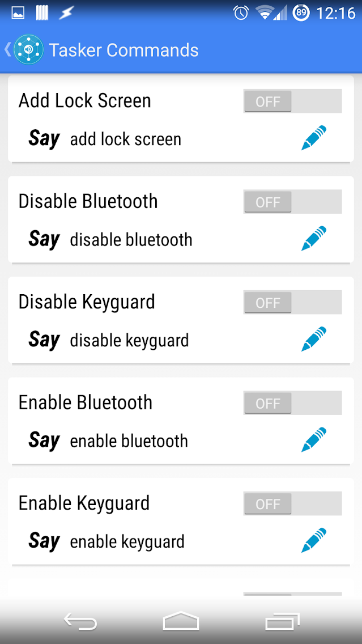
Task: Select the Add Lock Screen command title
Action: click(x=85, y=101)
